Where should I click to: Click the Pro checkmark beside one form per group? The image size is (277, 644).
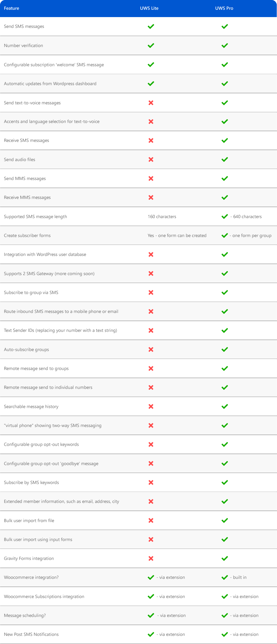click(x=225, y=235)
